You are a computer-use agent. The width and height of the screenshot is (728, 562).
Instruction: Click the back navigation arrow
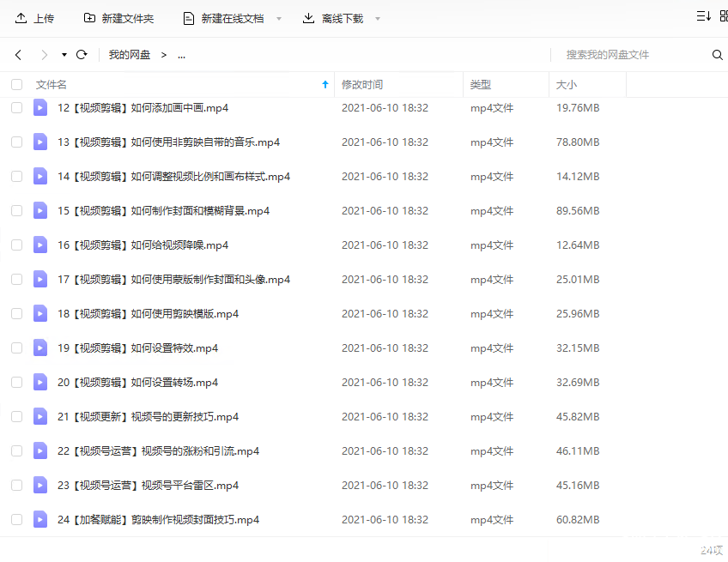click(x=18, y=55)
